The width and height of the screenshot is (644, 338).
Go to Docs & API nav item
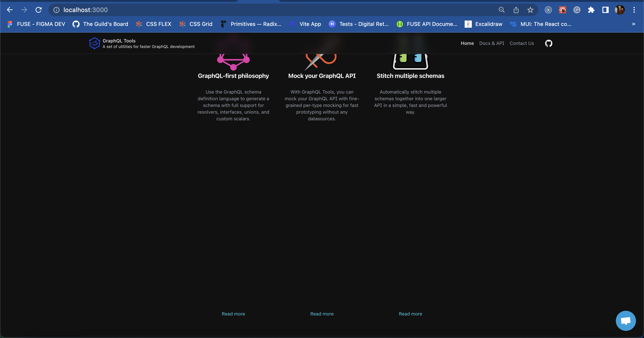tap(491, 44)
